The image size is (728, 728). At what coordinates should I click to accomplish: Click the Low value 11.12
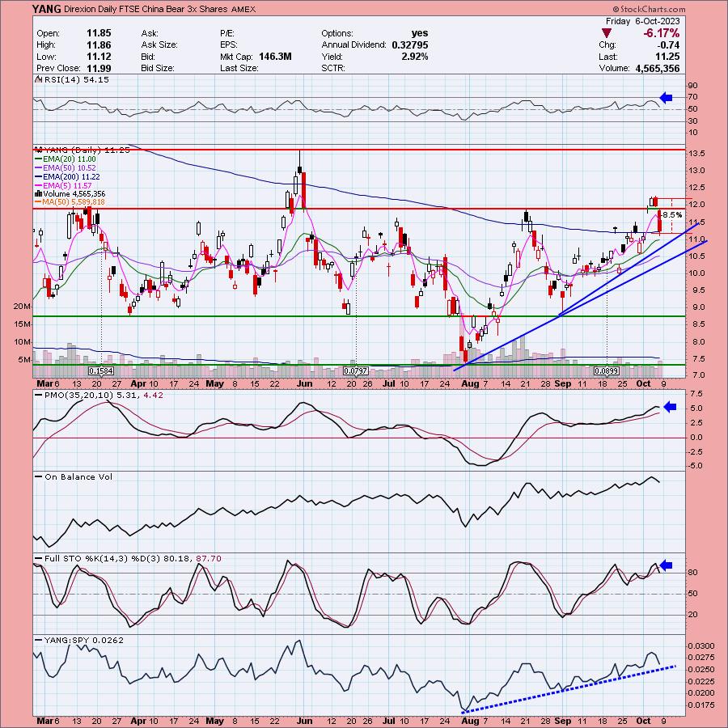pos(99,57)
